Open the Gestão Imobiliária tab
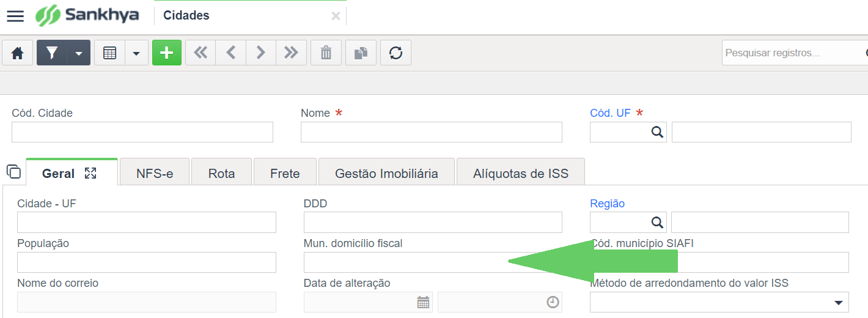 tap(387, 172)
